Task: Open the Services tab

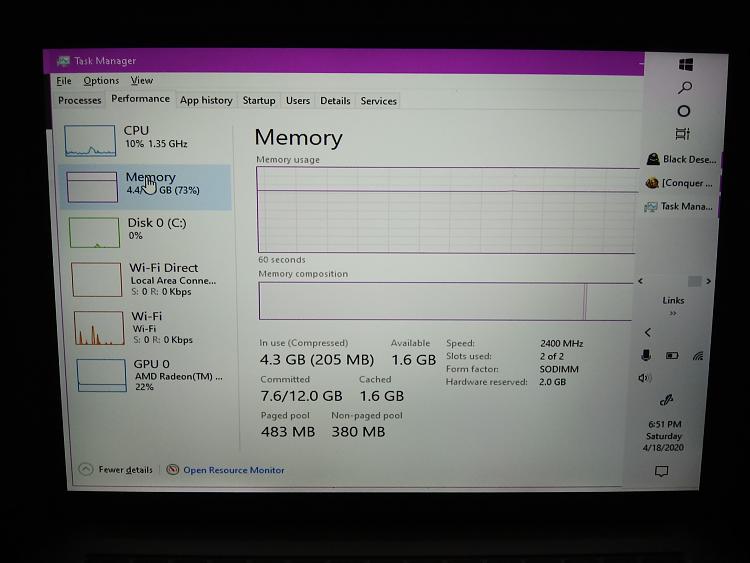Action: [x=378, y=101]
